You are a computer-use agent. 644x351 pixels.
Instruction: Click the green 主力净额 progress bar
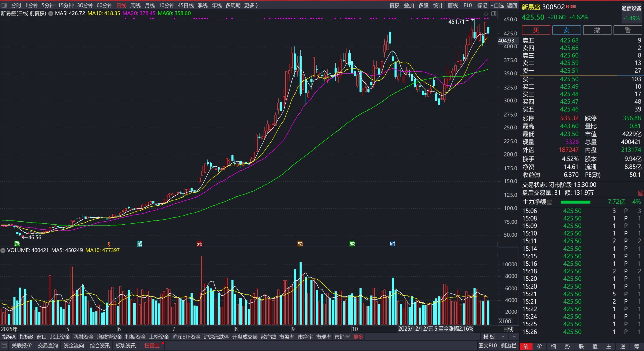point(575,202)
